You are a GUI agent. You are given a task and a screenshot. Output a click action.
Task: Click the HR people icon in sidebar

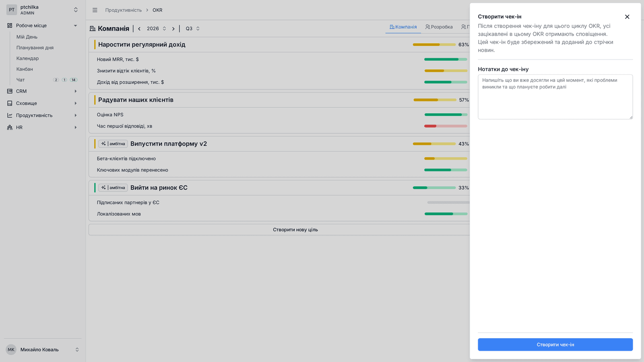coord(10,128)
